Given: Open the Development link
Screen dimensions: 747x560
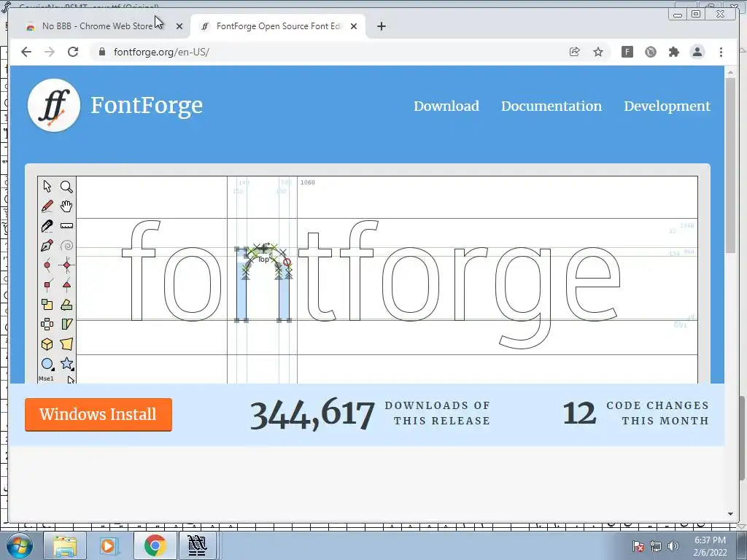Looking at the screenshot, I should pyautogui.click(x=667, y=106).
